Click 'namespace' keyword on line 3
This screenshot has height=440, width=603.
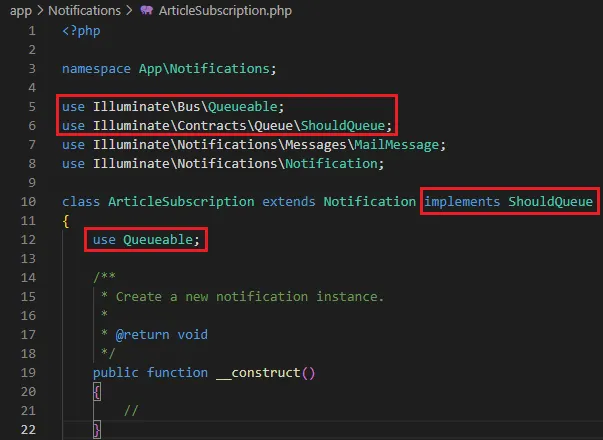(x=97, y=69)
